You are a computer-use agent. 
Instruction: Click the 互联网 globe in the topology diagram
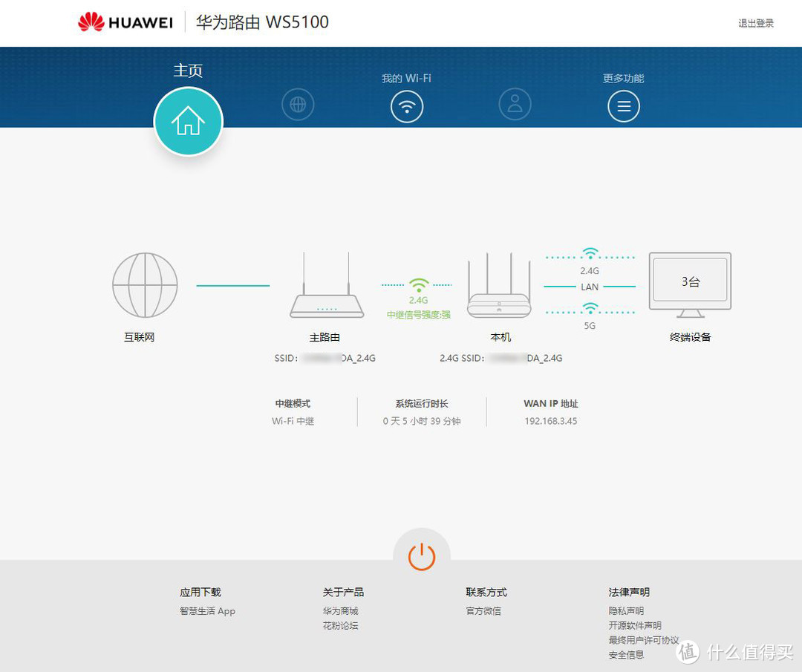tap(144, 284)
